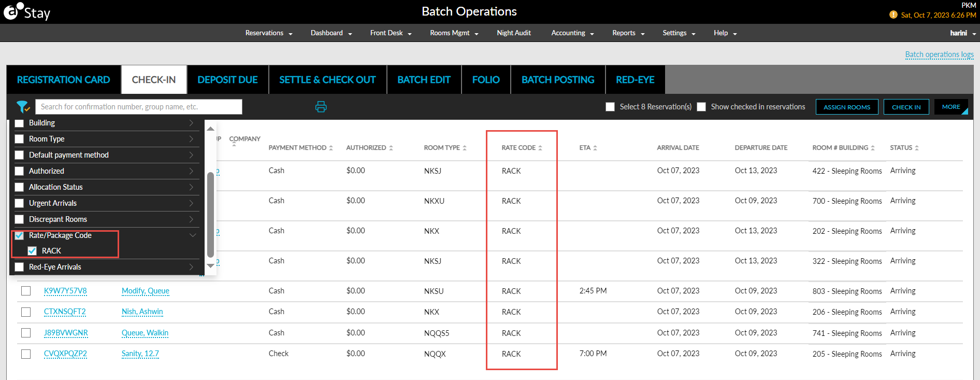This screenshot has height=380, width=980.
Task: Toggle Show checked in reservations checkbox
Action: click(701, 107)
